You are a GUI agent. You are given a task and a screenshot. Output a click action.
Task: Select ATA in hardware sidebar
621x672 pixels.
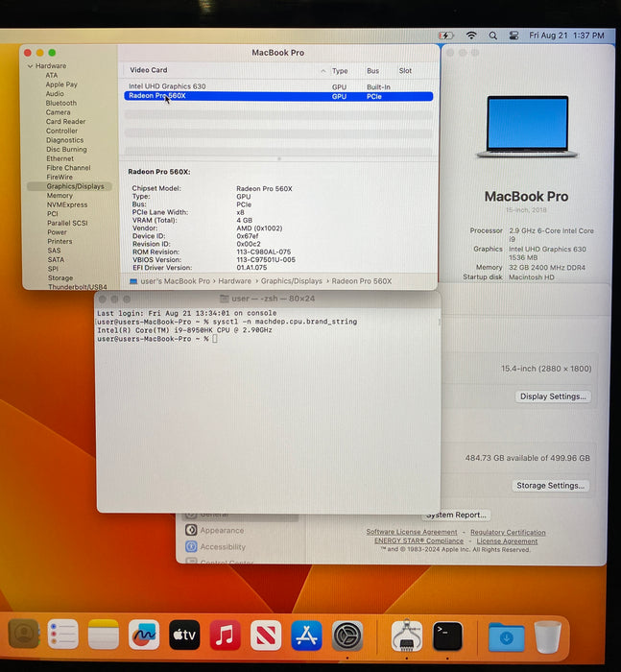coord(52,75)
